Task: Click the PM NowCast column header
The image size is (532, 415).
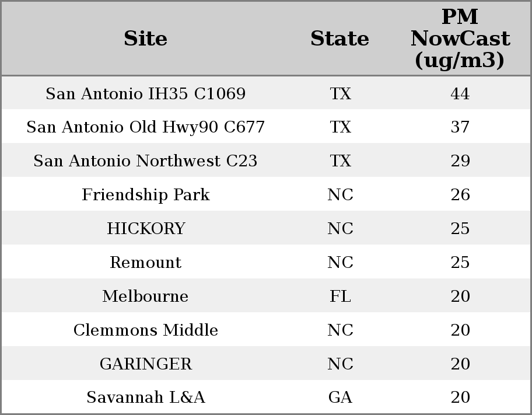Action: (460, 39)
